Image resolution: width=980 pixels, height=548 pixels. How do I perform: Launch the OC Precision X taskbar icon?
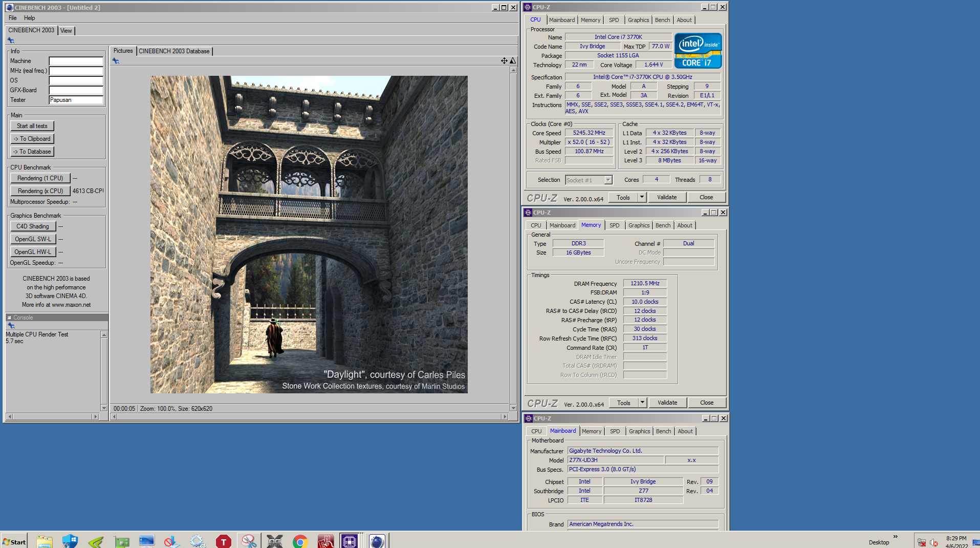pos(275,541)
